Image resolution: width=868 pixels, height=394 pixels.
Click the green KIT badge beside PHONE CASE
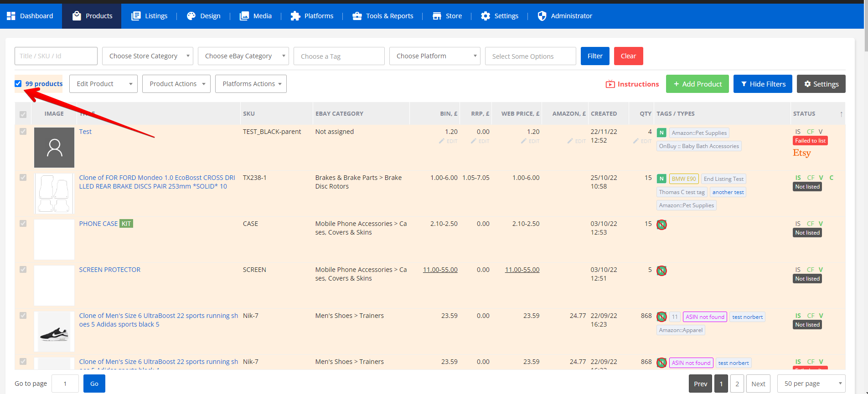coord(126,224)
